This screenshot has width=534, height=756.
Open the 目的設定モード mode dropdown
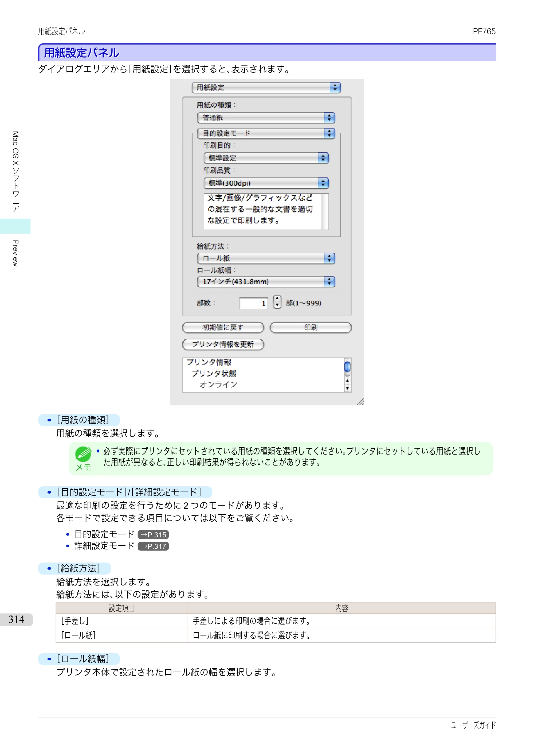[x=266, y=133]
